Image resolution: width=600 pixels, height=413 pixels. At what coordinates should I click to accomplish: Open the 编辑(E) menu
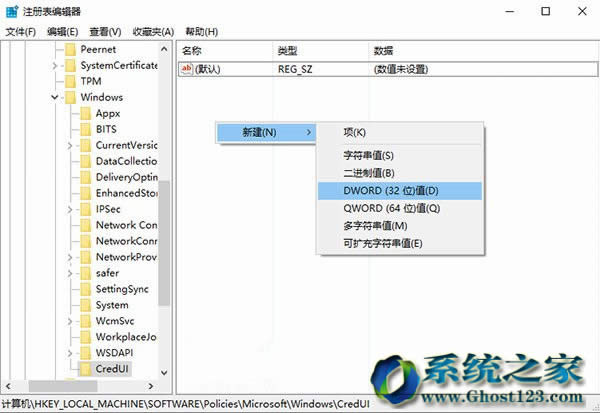[x=61, y=32]
